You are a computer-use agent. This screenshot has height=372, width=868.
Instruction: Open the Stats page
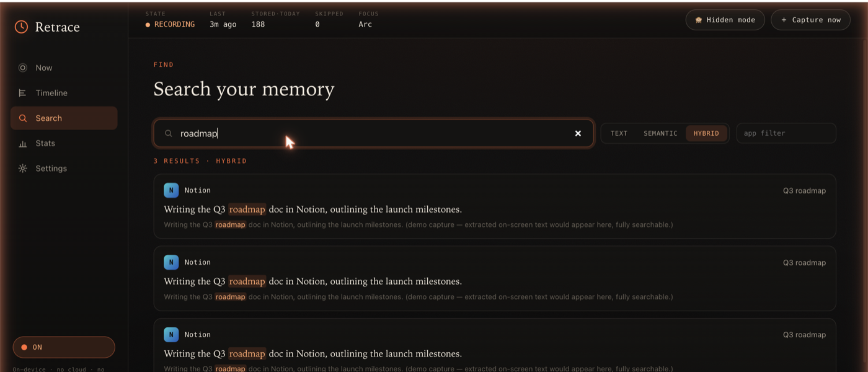(x=64, y=143)
